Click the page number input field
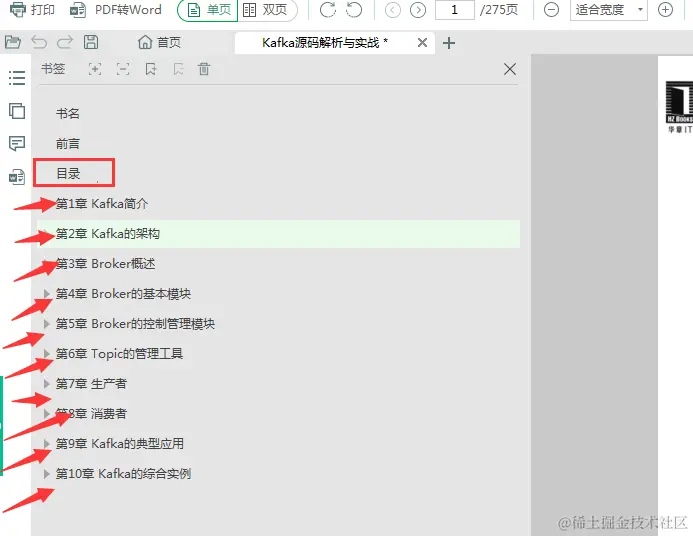 (455, 10)
